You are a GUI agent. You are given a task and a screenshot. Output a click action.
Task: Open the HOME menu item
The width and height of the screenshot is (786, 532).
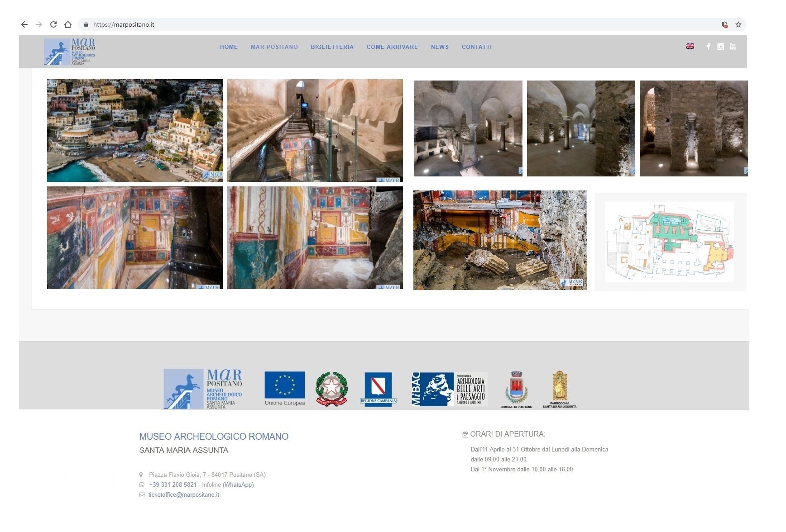[229, 47]
